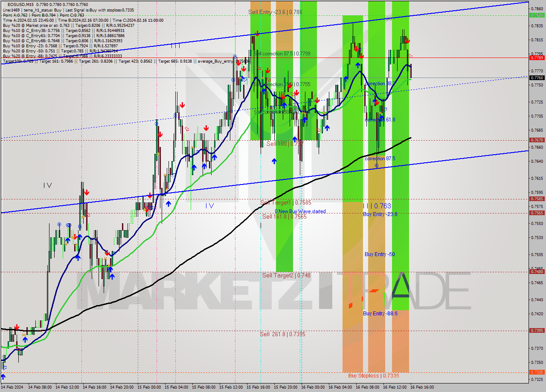Click the 'Sell 161.8 | 0.7565' label
Image resolution: width=546 pixels, height=392 pixels.
[285, 217]
